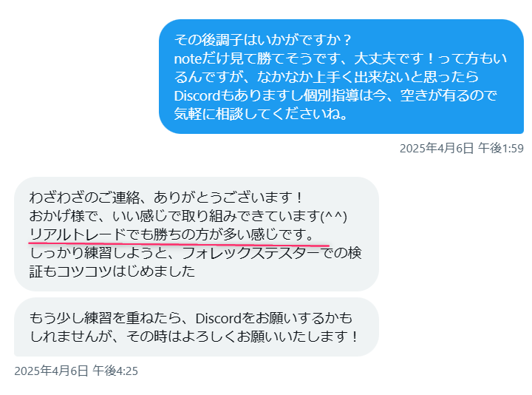Viewport: 532px width, 395px height.
Task: Click the 午後4:25 timestamp
Action: pos(115,371)
